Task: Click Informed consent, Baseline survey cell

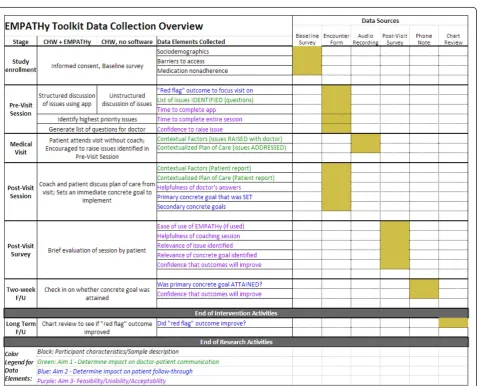Action: pyautogui.click(x=97, y=66)
